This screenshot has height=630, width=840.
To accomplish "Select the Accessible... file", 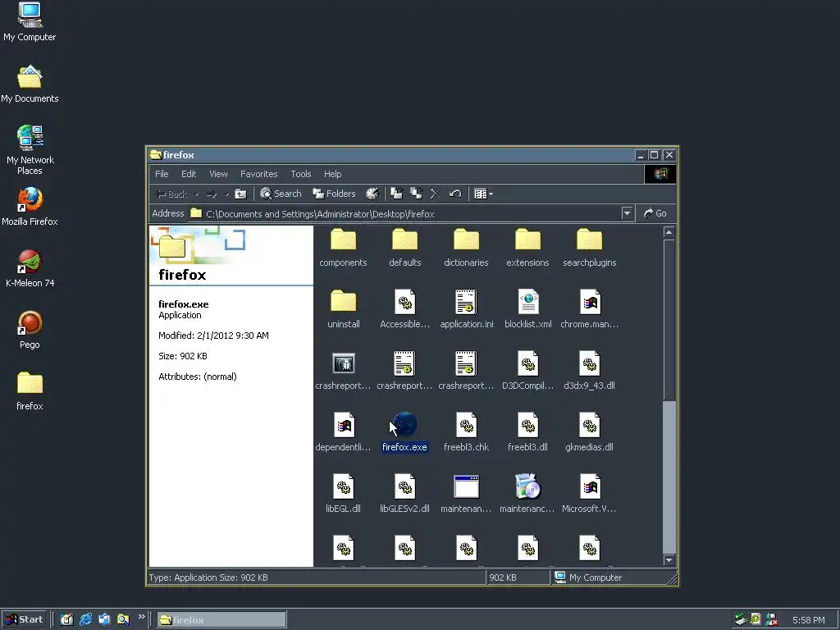I will pos(404,309).
